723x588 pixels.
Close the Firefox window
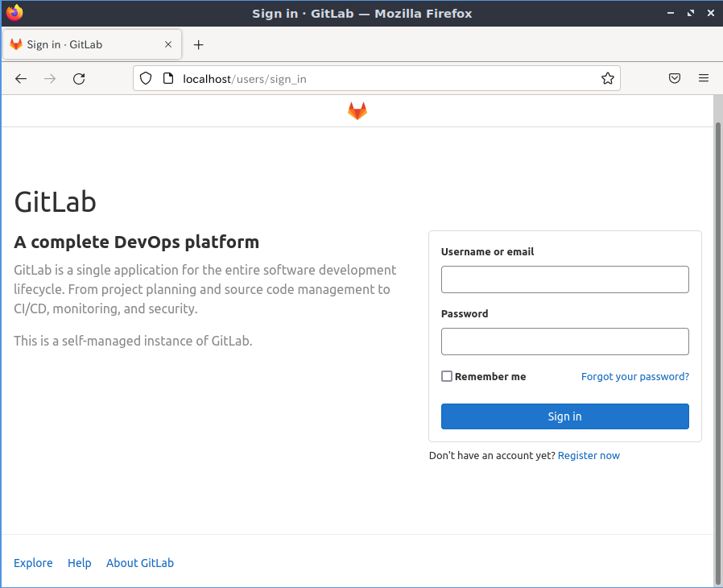tap(711, 14)
